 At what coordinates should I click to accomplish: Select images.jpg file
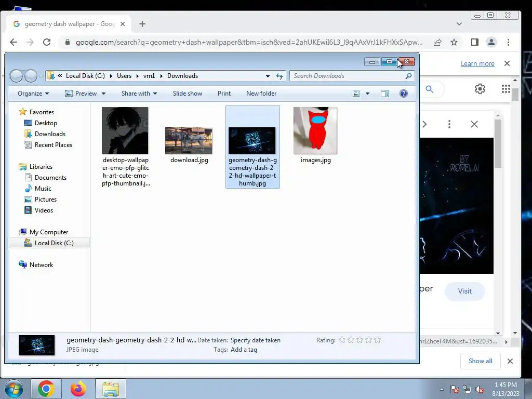pos(315,135)
